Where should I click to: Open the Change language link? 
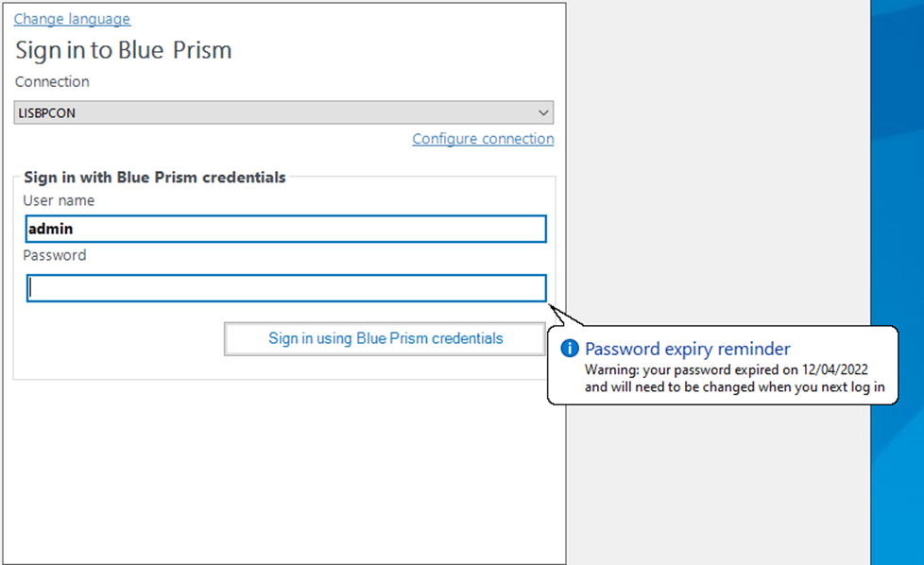72,19
